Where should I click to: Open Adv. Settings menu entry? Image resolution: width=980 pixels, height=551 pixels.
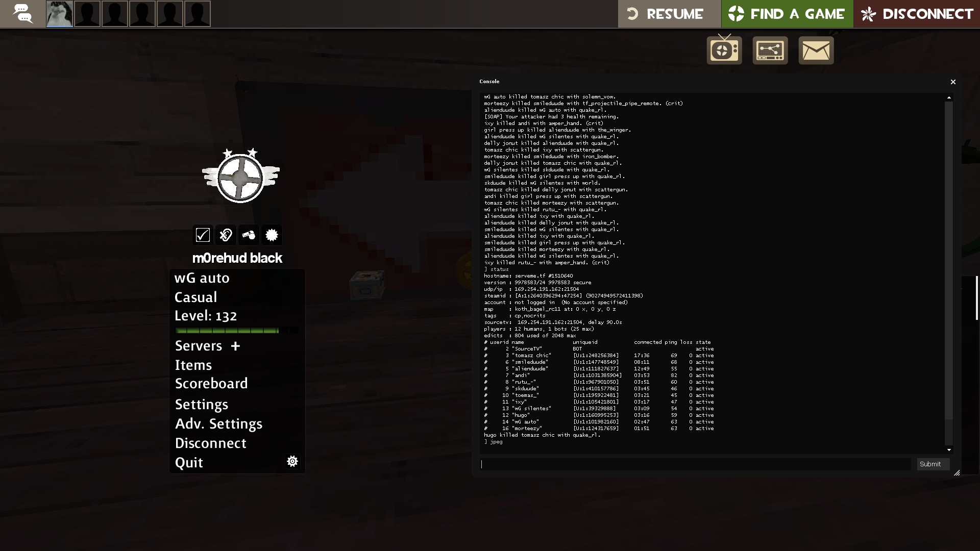point(218,423)
